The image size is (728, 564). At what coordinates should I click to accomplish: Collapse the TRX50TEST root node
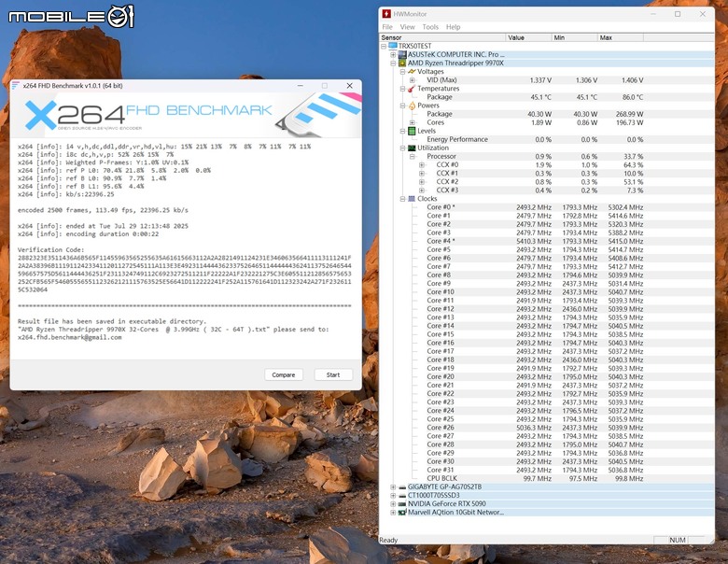384,46
